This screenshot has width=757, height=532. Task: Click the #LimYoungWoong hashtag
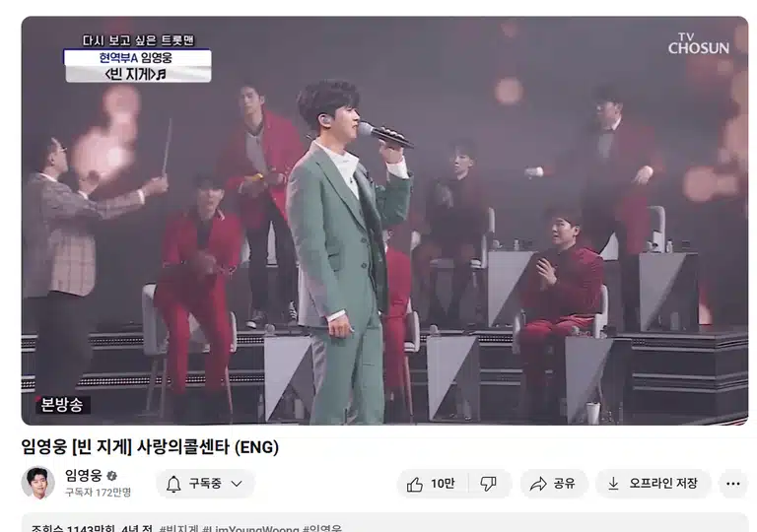[251, 529]
